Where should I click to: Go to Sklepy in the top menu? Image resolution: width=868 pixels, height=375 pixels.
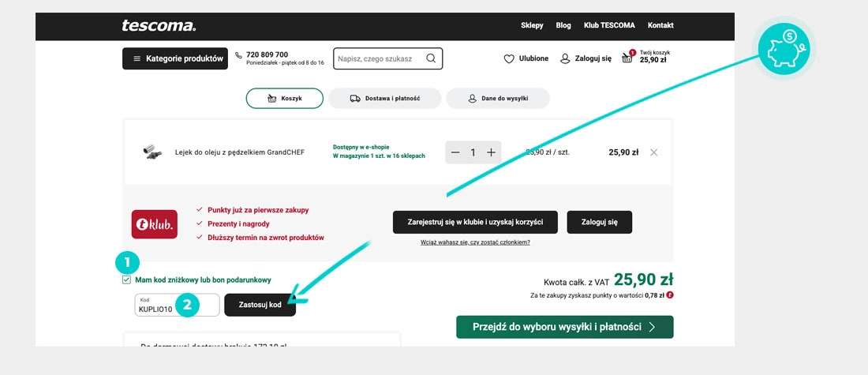[532, 25]
